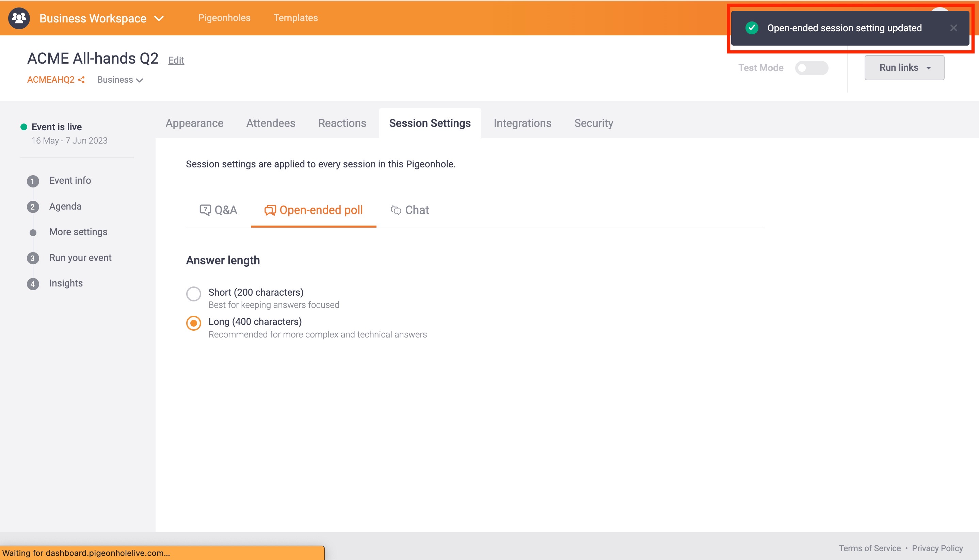Expand the Business plan dropdown

[x=120, y=80]
